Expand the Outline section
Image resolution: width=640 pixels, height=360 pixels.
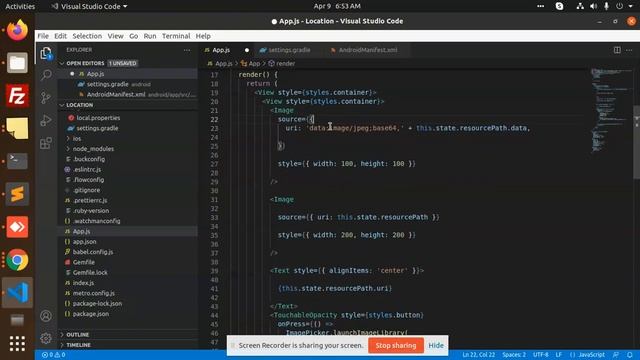(78, 335)
